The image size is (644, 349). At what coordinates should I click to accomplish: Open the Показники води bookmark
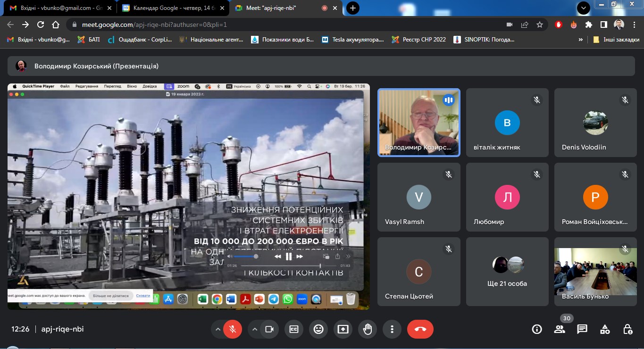pos(282,40)
